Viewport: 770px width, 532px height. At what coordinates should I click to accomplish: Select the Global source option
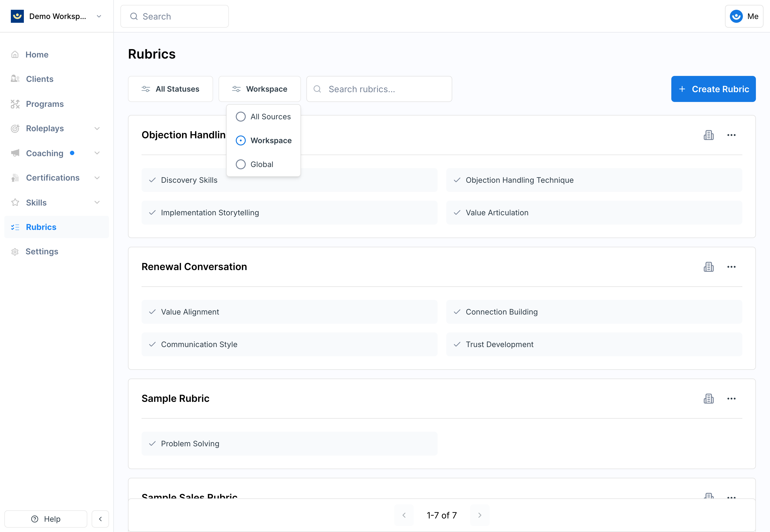241,164
